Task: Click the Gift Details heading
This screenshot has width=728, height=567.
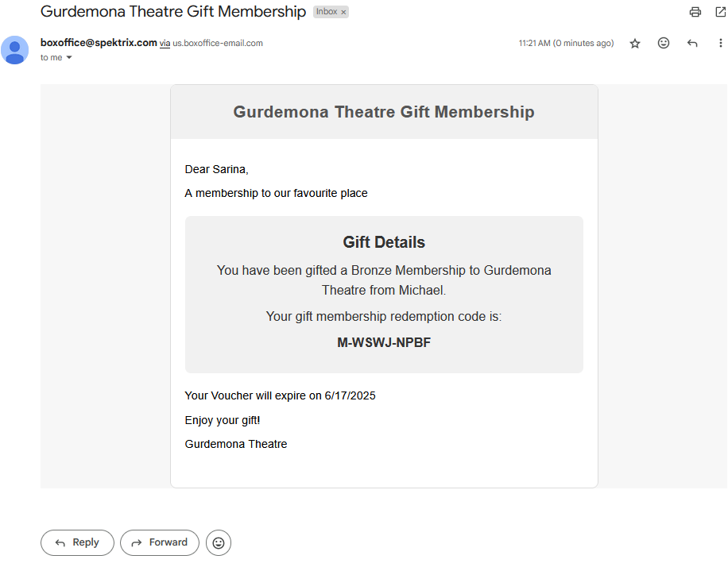Action: point(384,242)
